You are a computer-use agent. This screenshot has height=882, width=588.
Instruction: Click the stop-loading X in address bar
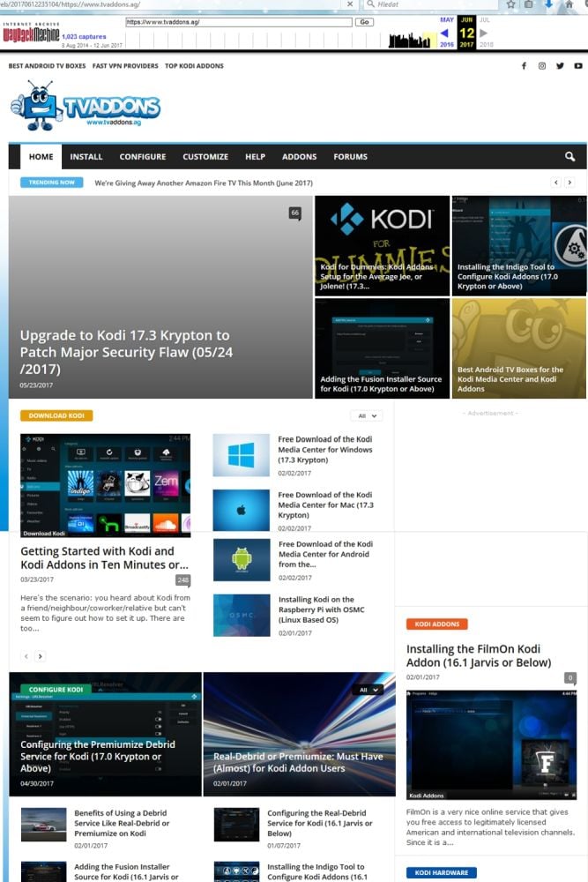point(350,4)
